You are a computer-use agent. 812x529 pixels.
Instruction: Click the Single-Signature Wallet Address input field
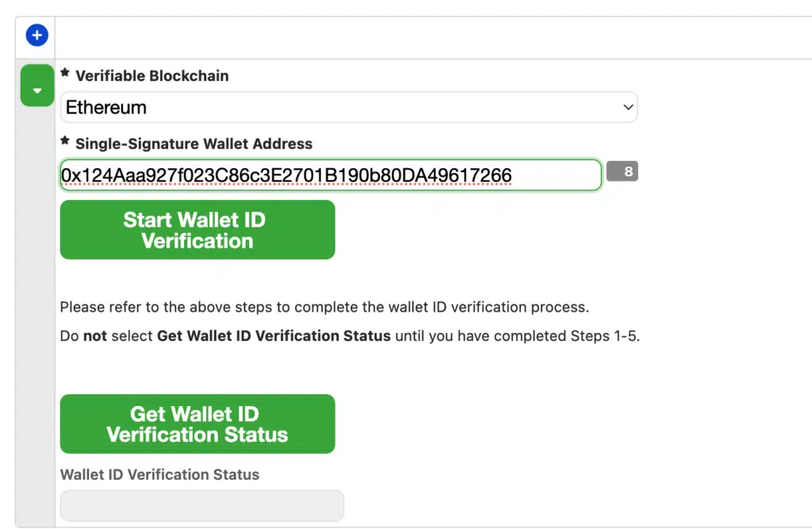point(330,175)
